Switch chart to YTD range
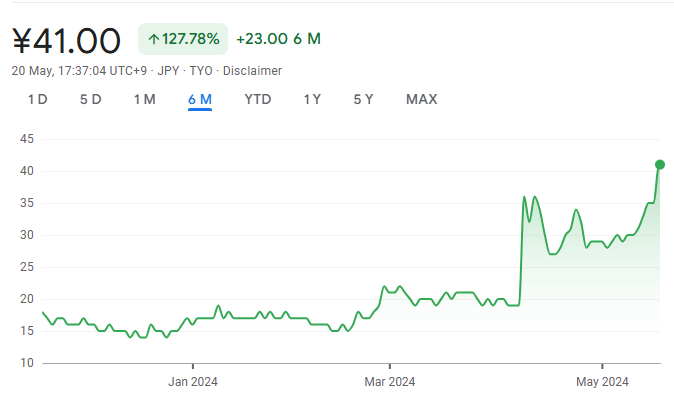This screenshot has height=399, width=674. point(257,99)
